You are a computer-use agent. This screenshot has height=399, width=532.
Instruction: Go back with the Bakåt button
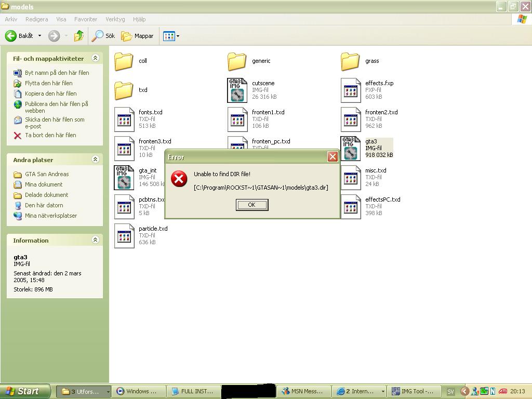[19, 36]
